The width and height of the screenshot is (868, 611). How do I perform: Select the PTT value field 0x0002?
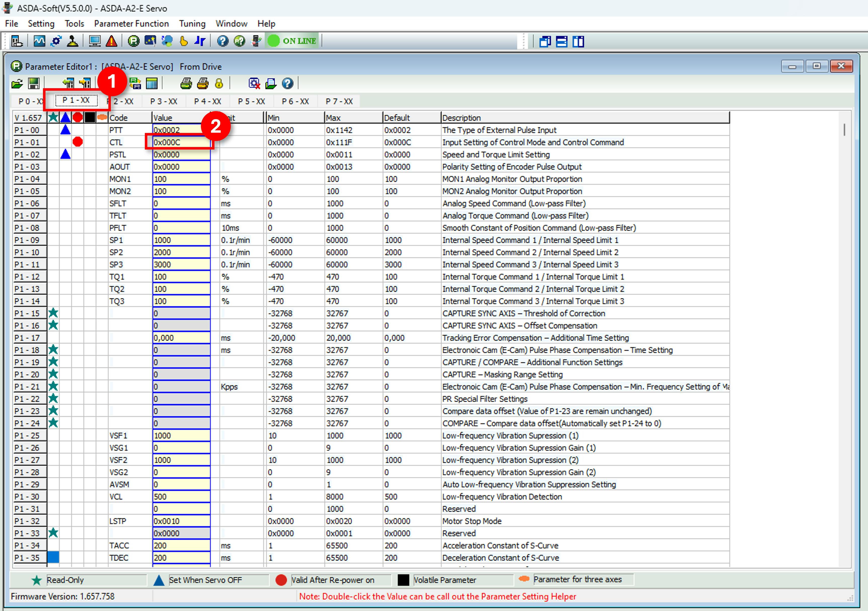pyautogui.click(x=182, y=130)
